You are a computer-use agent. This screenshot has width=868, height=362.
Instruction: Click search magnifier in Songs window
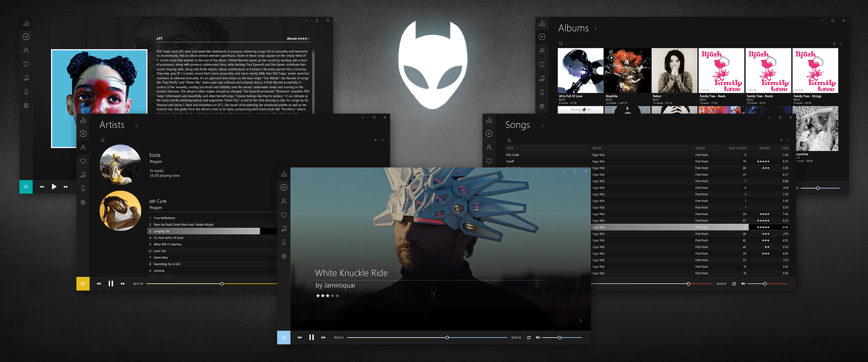tap(509, 140)
